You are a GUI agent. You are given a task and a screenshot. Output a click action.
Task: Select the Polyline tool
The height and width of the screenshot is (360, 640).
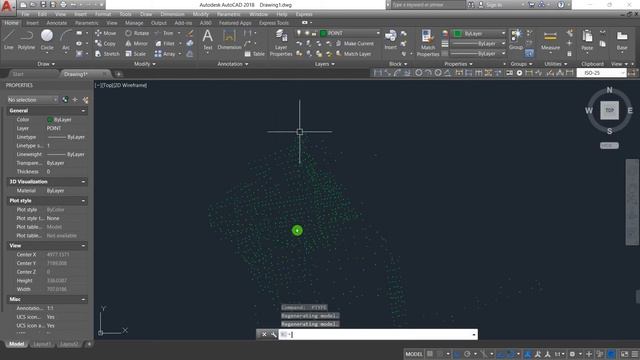tap(26, 40)
